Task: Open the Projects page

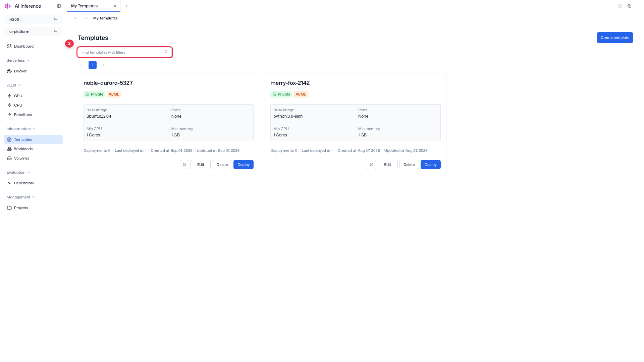Action: [33, 208]
